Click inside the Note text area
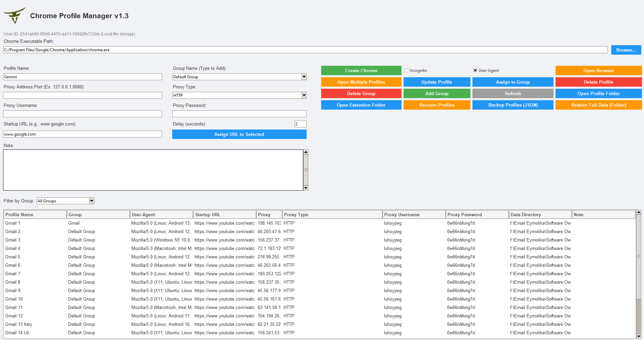The width and height of the screenshot is (644, 340). [x=153, y=170]
